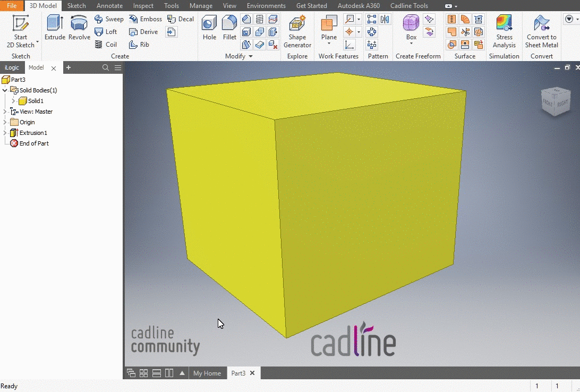
Task: Select the work Plane tool
Action: click(x=329, y=28)
